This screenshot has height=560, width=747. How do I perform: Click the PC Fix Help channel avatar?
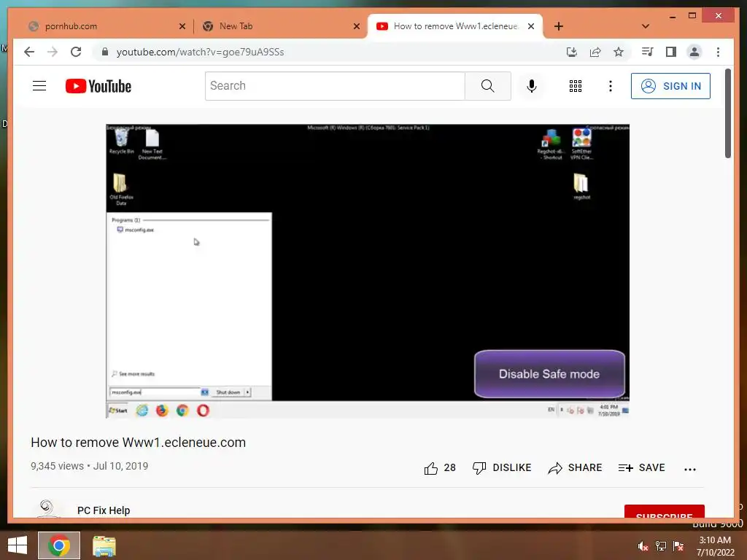(x=46, y=508)
